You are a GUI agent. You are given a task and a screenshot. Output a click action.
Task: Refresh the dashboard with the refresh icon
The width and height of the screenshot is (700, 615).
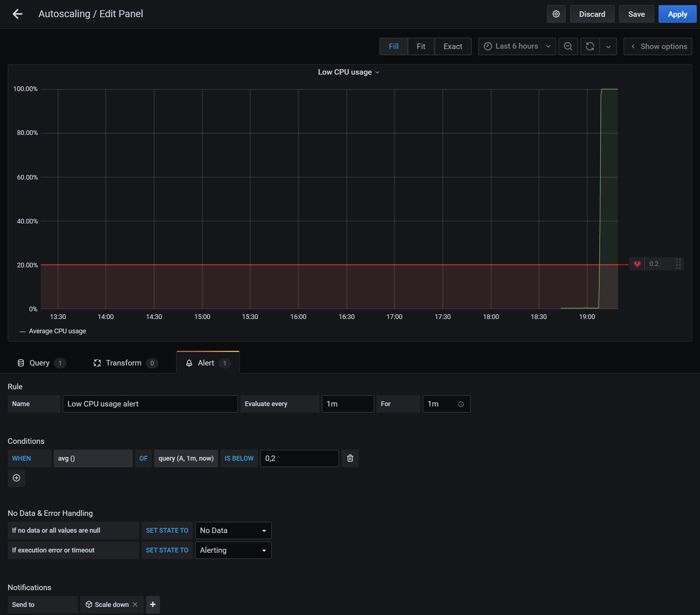pos(590,46)
